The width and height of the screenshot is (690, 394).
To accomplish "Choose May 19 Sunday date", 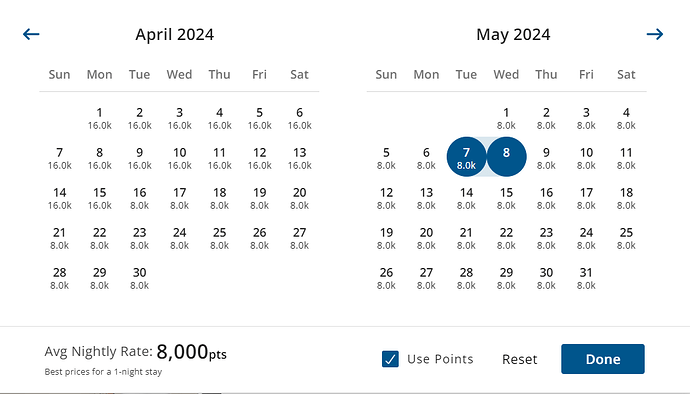I will tap(386, 238).
